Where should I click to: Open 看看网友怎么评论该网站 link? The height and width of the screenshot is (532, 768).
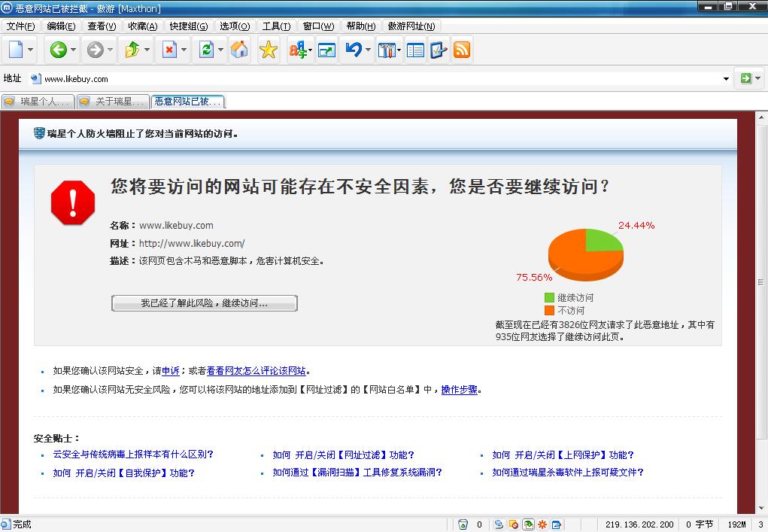[257, 371]
